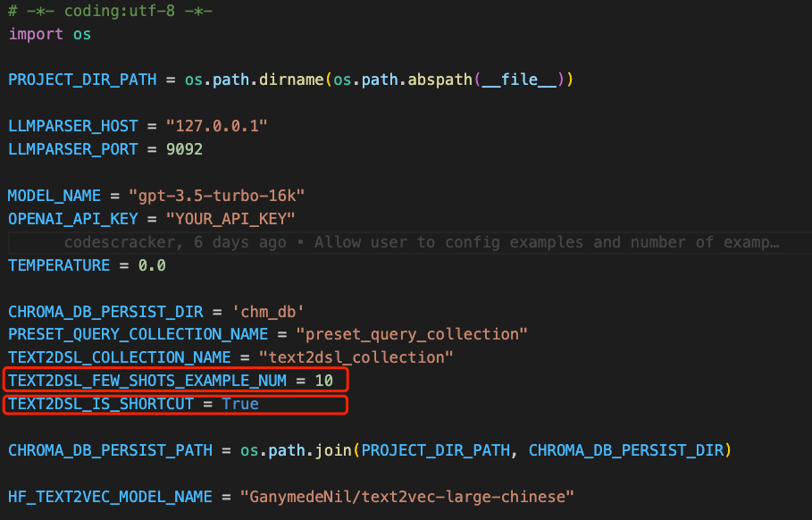This screenshot has height=520, width=812.
Task: Click the "preset_query_collection" string
Action: (412, 334)
